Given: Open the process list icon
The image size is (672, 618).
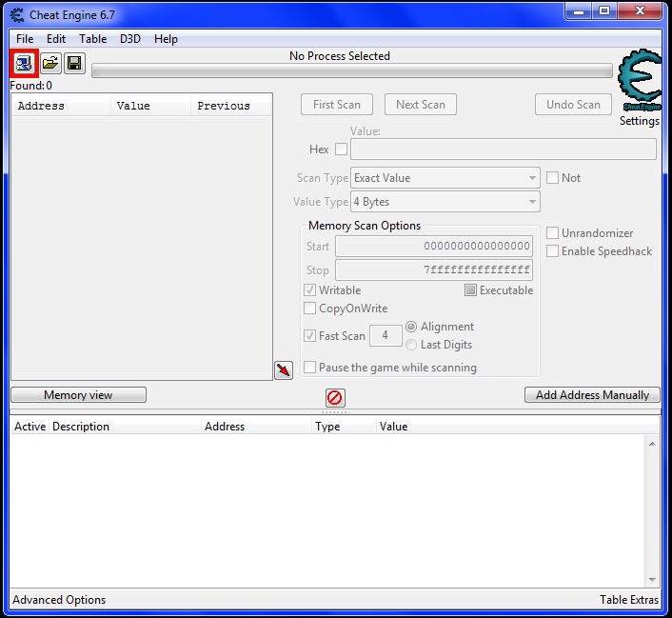Looking at the screenshot, I should 24,64.
